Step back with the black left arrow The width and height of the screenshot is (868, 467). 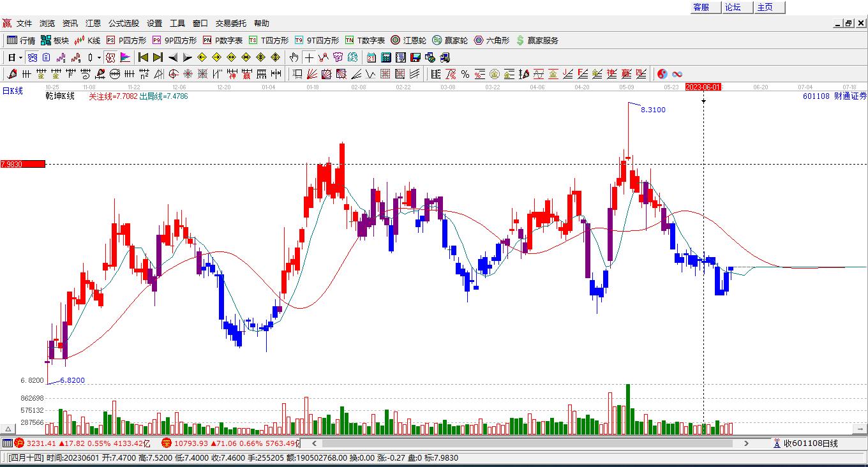point(173,57)
